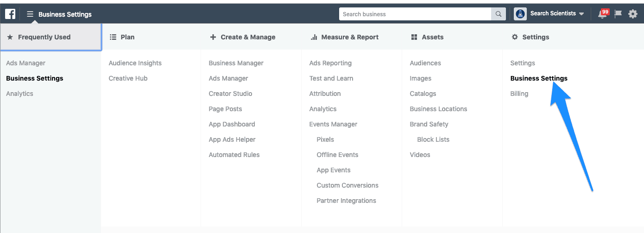Click the Create & Manage section header

click(243, 37)
